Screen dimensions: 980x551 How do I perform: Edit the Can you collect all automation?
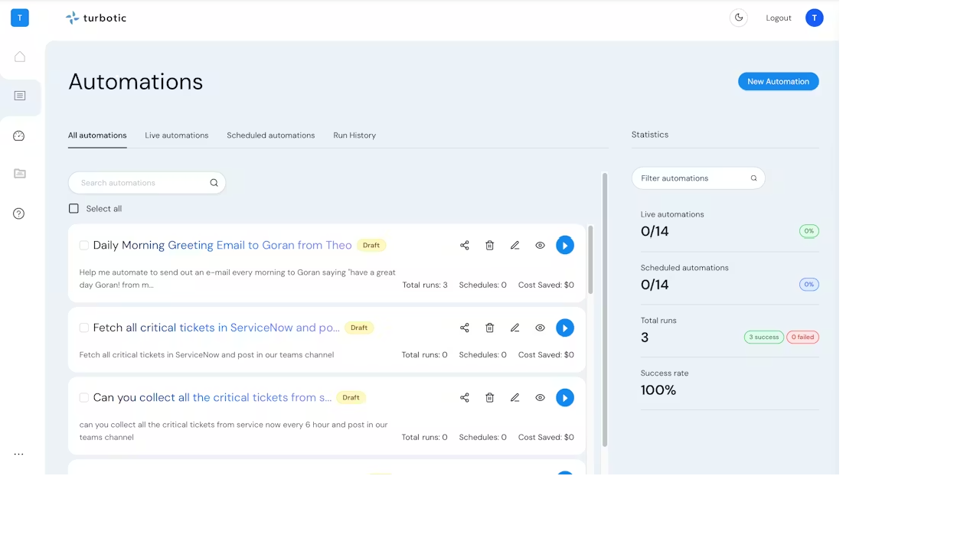[x=515, y=398]
